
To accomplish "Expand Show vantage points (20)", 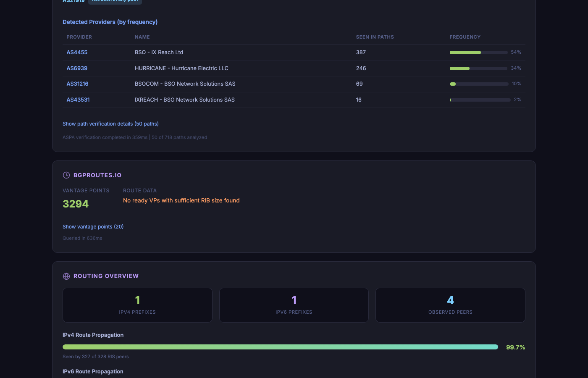I will coord(93,227).
